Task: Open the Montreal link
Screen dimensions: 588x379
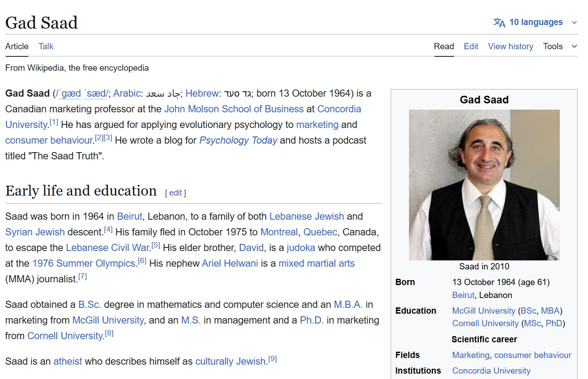Action: coord(279,232)
